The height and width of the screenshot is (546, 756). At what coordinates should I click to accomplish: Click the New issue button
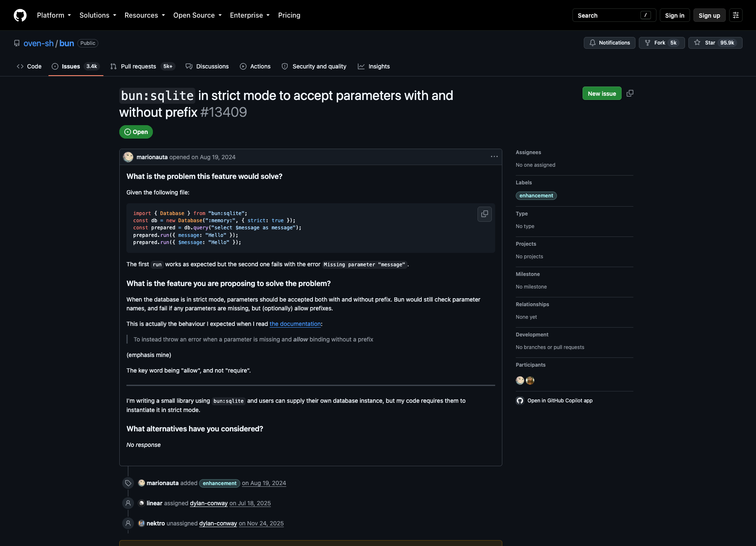[602, 93]
